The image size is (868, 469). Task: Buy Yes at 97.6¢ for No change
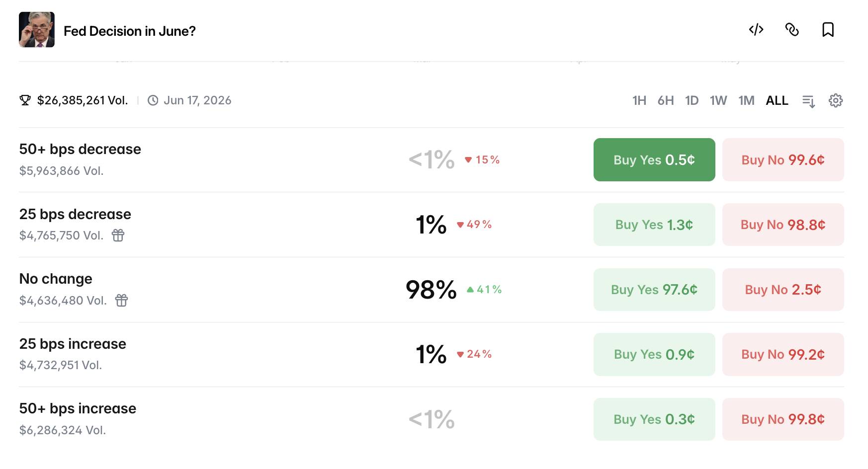[x=654, y=290]
